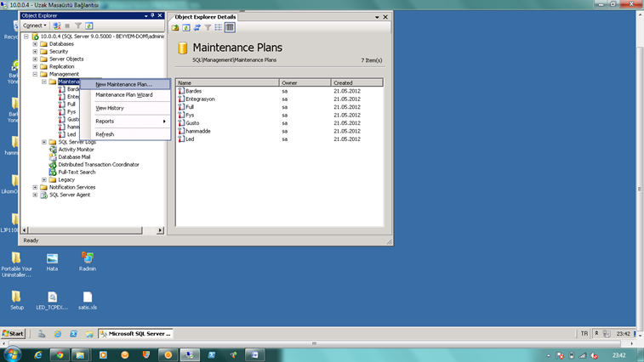Click the Distributed Transaction Coordinator node
This screenshot has height=362, width=644.
[98, 165]
